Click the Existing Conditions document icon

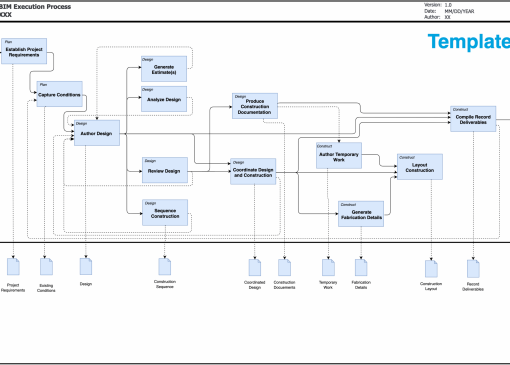[x=46, y=267]
